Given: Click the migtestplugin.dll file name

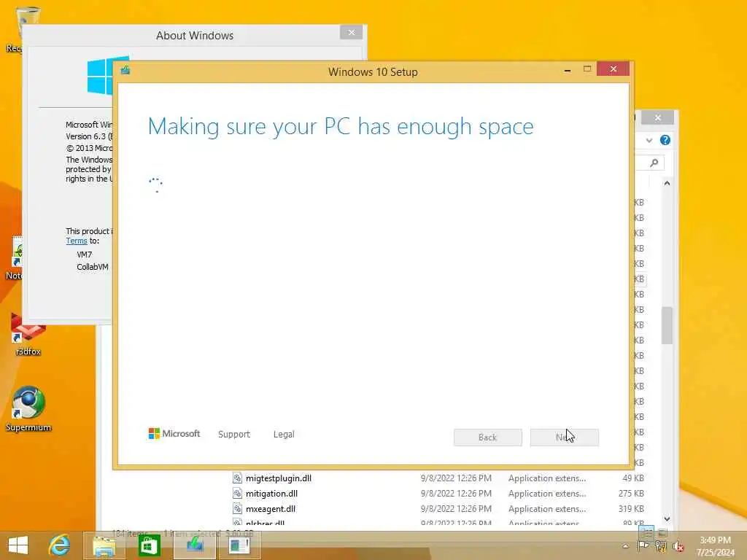Looking at the screenshot, I should tap(279, 478).
